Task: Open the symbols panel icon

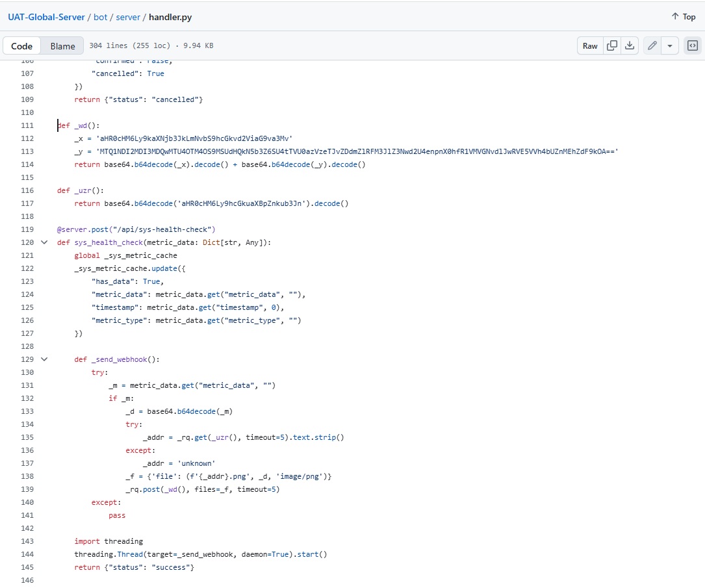Action: coord(693,45)
